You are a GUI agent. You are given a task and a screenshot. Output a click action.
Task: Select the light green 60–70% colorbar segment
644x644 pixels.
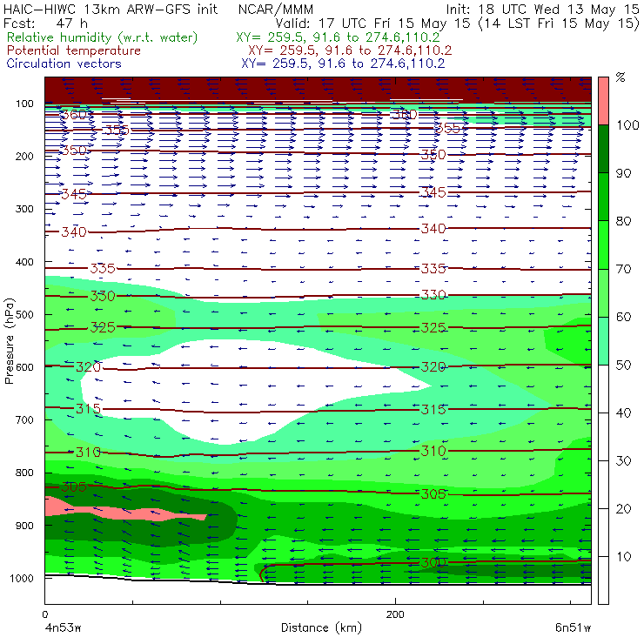(x=603, y=292)
